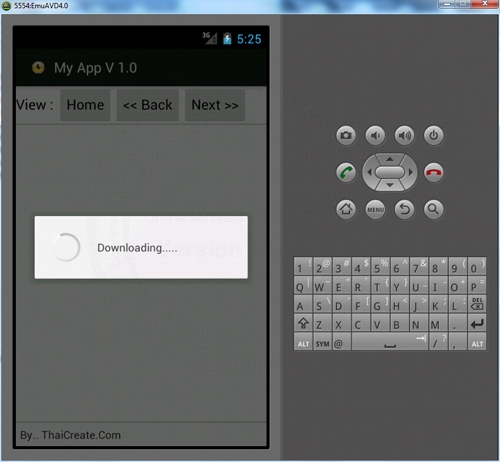Viewport: 500px width, 462px height.
Task: Click the D-pad center select button
Action: click(390, 172)
